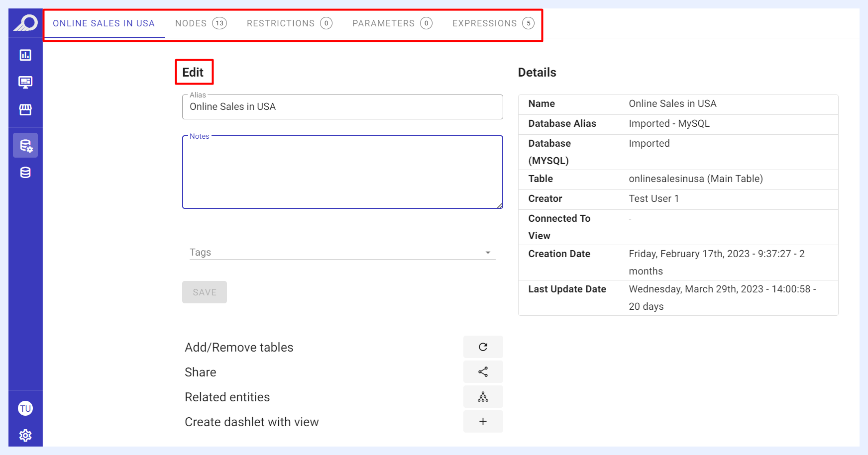
Task: Click the Add/Remove tables label
Action: point(239,347)
